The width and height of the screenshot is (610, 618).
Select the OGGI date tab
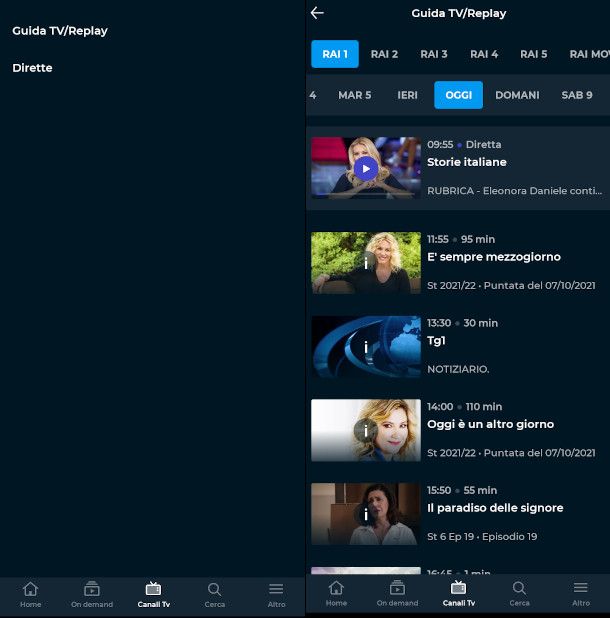point(458,95)
